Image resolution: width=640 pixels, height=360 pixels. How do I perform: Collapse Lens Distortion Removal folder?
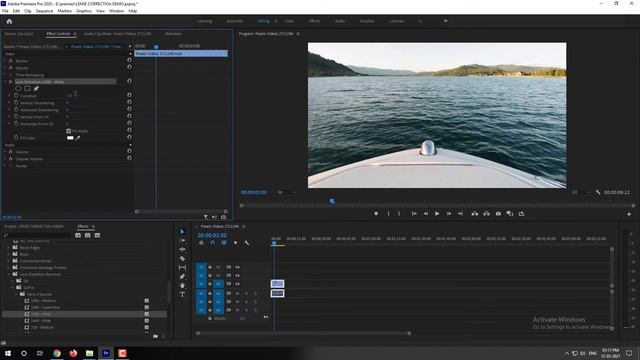click(x=9, y=274)
